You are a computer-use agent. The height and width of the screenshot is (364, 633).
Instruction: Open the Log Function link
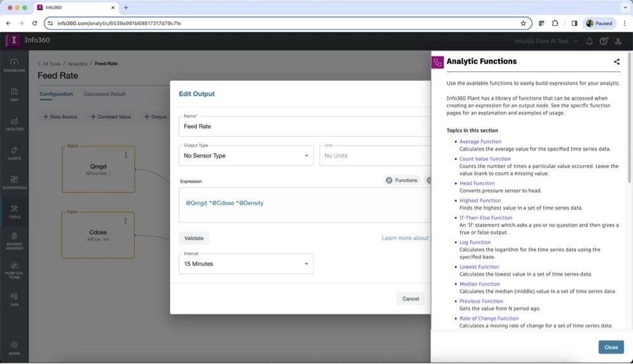(x=475, y=242)
